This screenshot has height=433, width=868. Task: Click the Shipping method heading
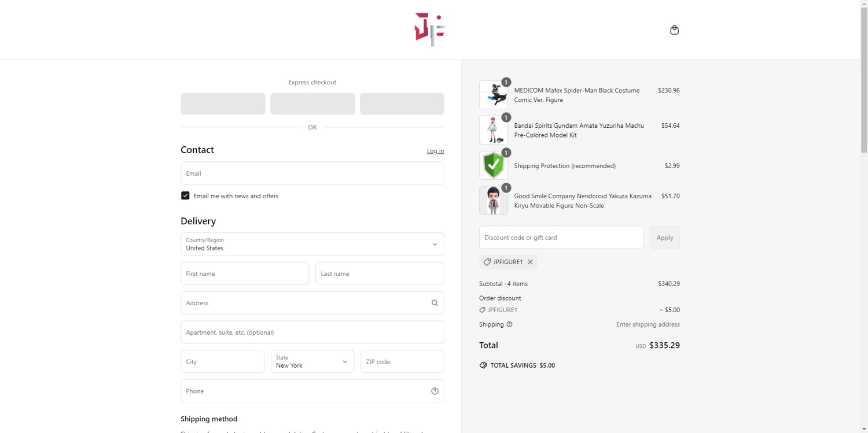209,419
